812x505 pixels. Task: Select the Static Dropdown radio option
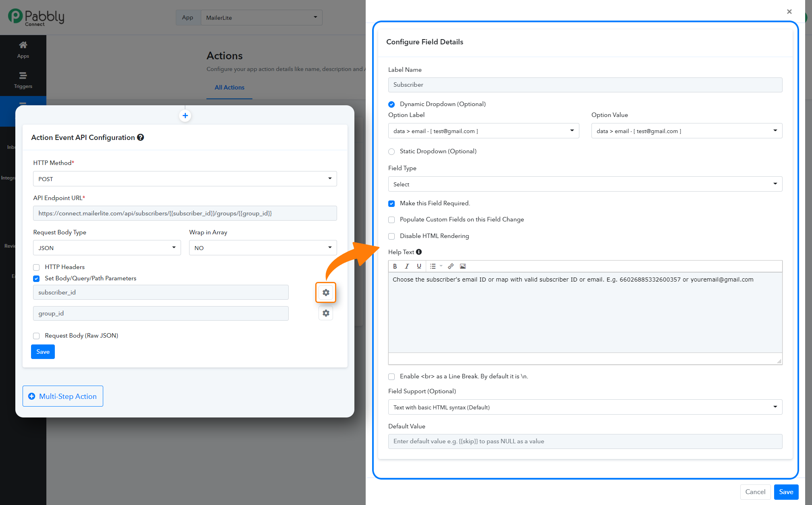pos(391,152)
